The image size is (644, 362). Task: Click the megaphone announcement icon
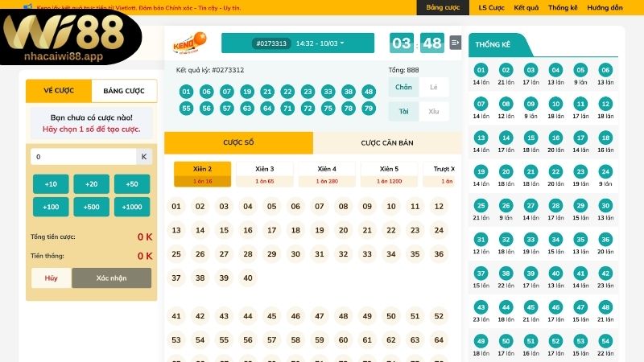coord(28,7)
